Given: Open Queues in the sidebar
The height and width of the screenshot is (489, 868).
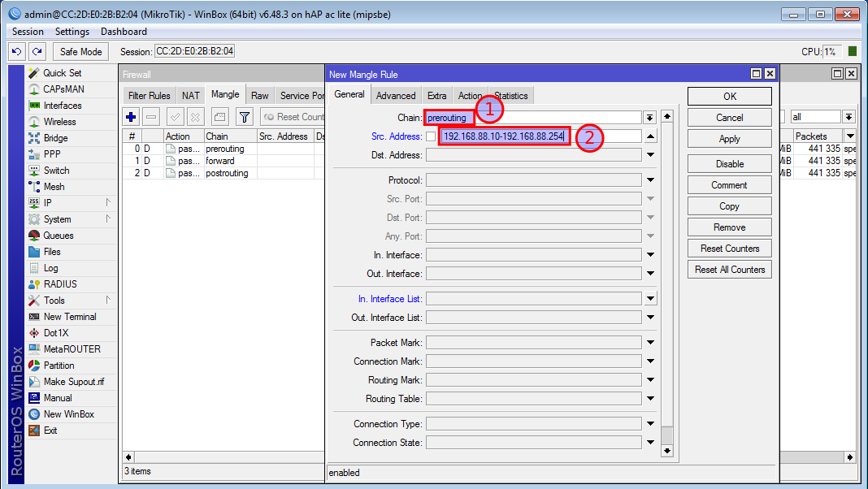Looking at the screenshot, I should tap(59, 235).
